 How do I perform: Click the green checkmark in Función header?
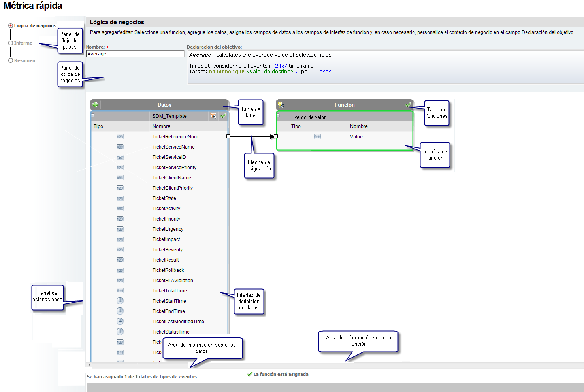[x=408, y=105]
